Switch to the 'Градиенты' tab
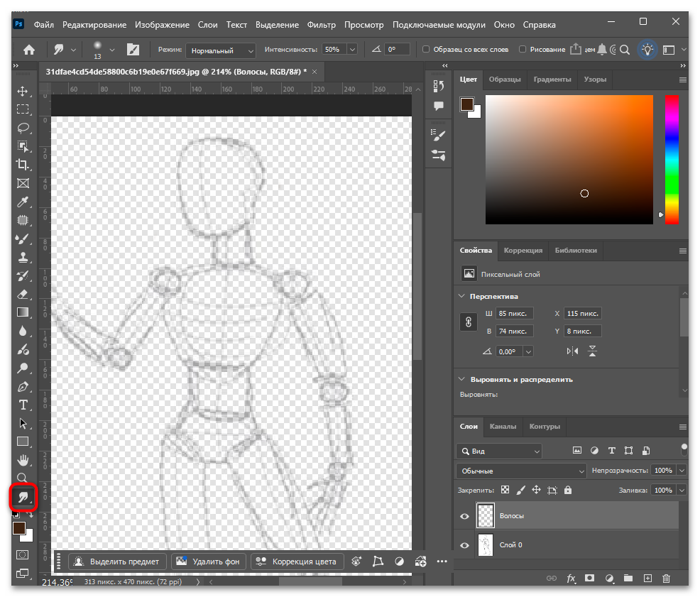The width and height of the screenshot is (700, 597). tap(552, 79)
